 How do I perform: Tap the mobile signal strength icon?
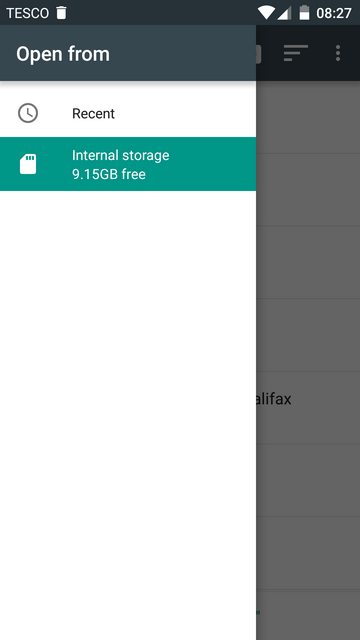284,13
